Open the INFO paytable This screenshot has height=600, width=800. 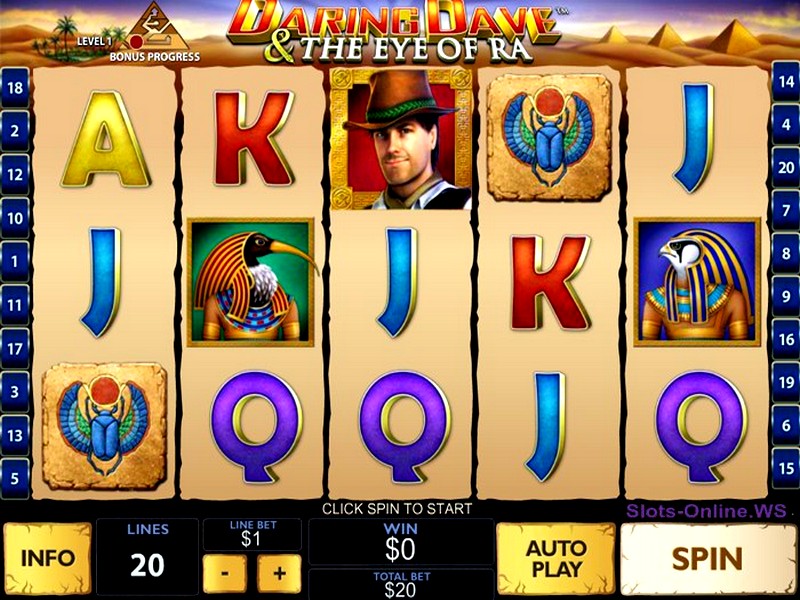click(x=47, y=558)
